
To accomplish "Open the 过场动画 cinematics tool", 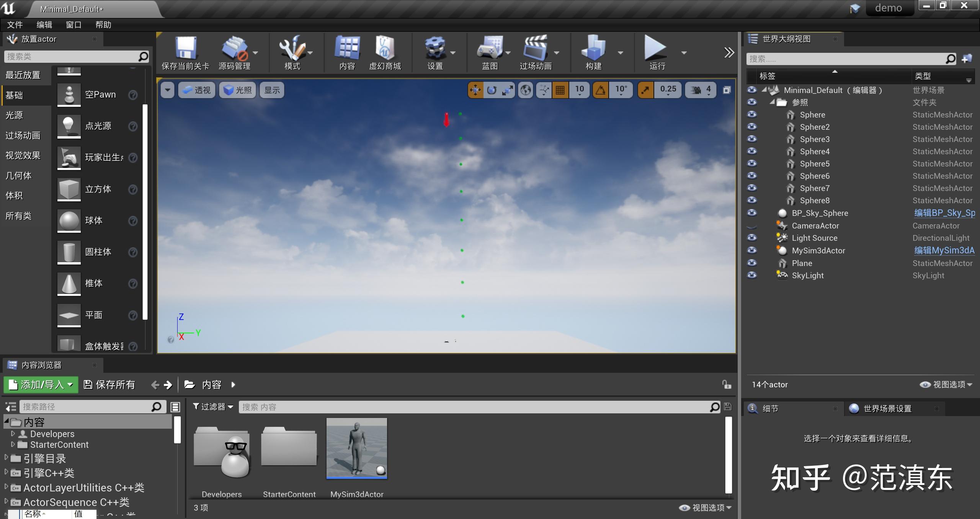I will [536, 52].
